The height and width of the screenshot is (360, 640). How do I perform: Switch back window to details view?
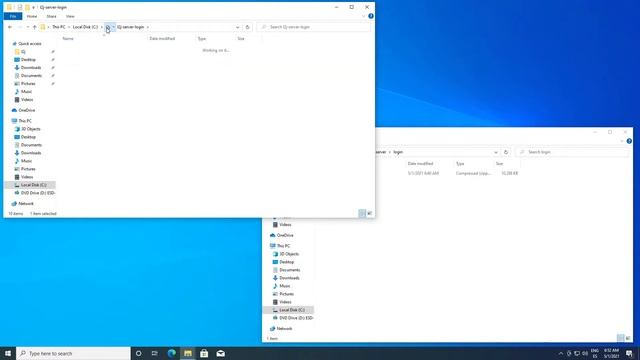coord(620,338)
